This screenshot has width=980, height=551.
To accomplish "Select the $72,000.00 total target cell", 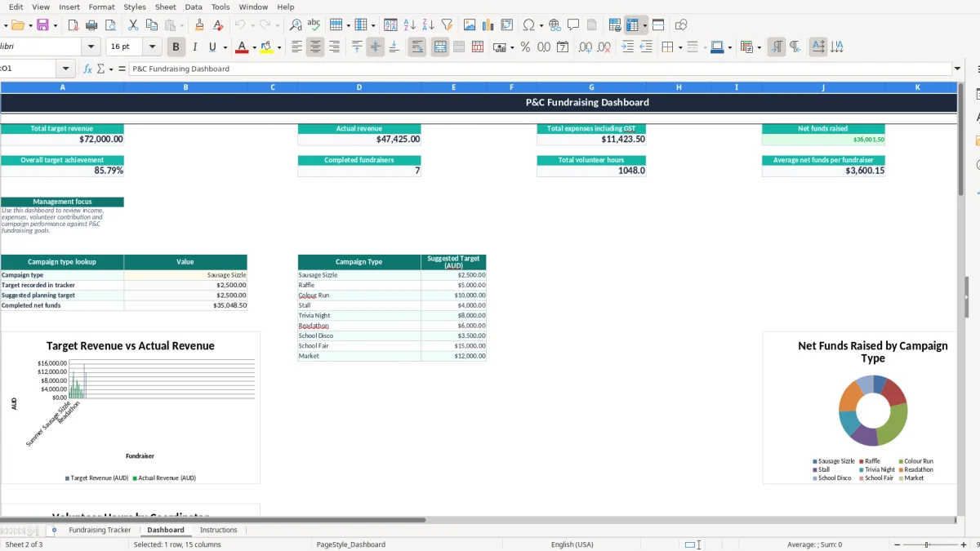I will [x=62, y=140].
